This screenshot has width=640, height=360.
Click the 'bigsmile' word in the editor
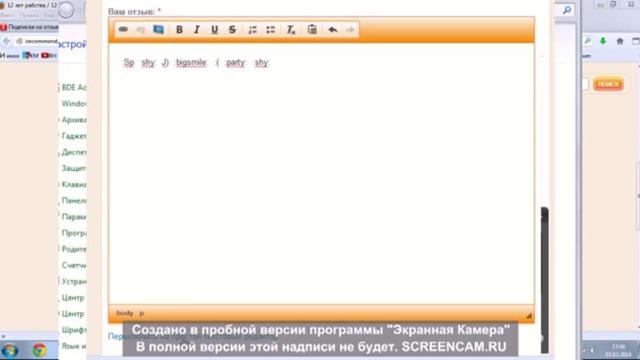point(191,62)
